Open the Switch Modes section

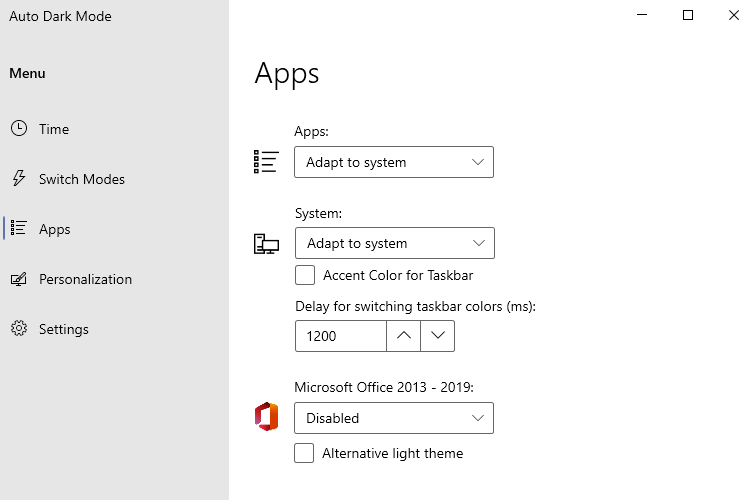pyautogui.click(x=82, y=179)
